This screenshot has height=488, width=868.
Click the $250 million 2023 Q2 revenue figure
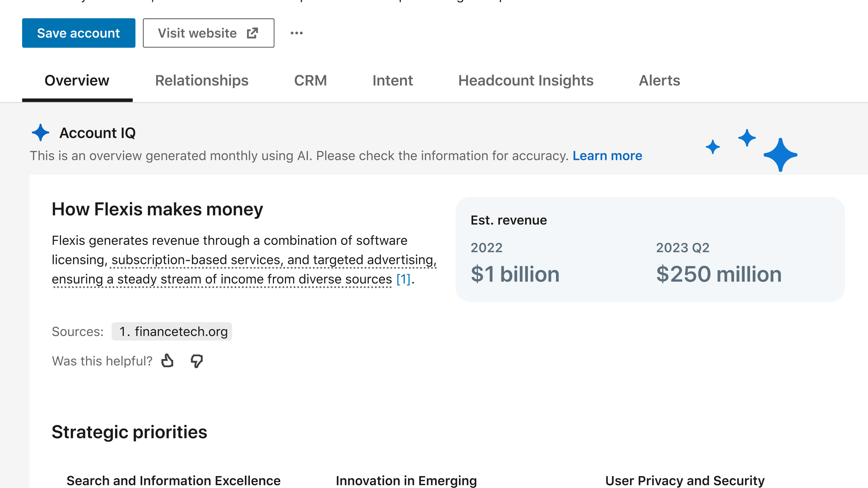[x=718, y=274]
